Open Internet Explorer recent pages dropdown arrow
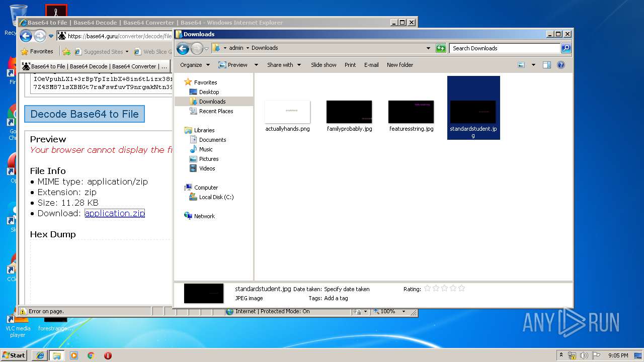This screenshot has height=362, width=644. click(x=51, y=36)
